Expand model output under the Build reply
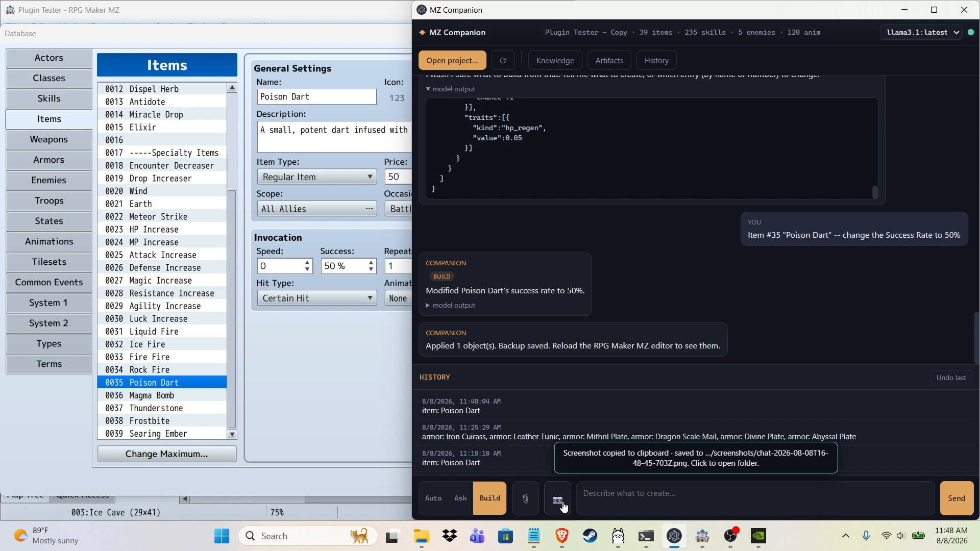Viewport: 980px width, 551px height. (451, 306)
